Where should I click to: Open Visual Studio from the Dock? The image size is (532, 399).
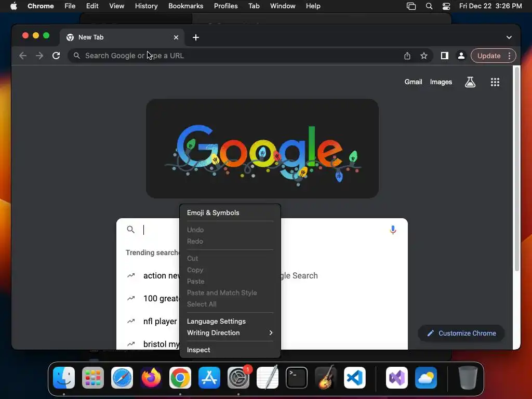point(397,377)
